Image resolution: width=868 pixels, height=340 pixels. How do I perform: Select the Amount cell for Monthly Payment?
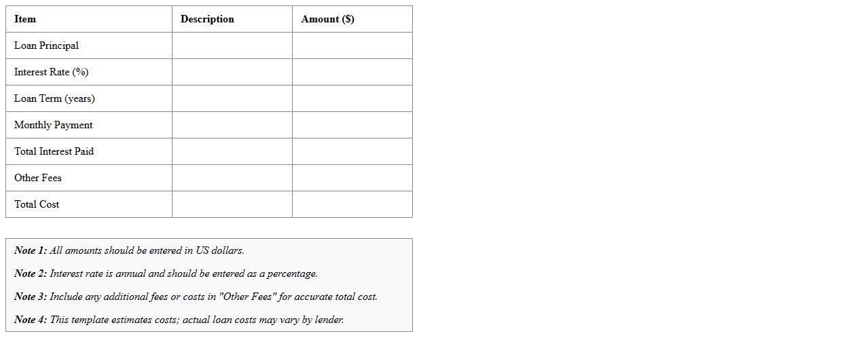(x=352, y=125)
